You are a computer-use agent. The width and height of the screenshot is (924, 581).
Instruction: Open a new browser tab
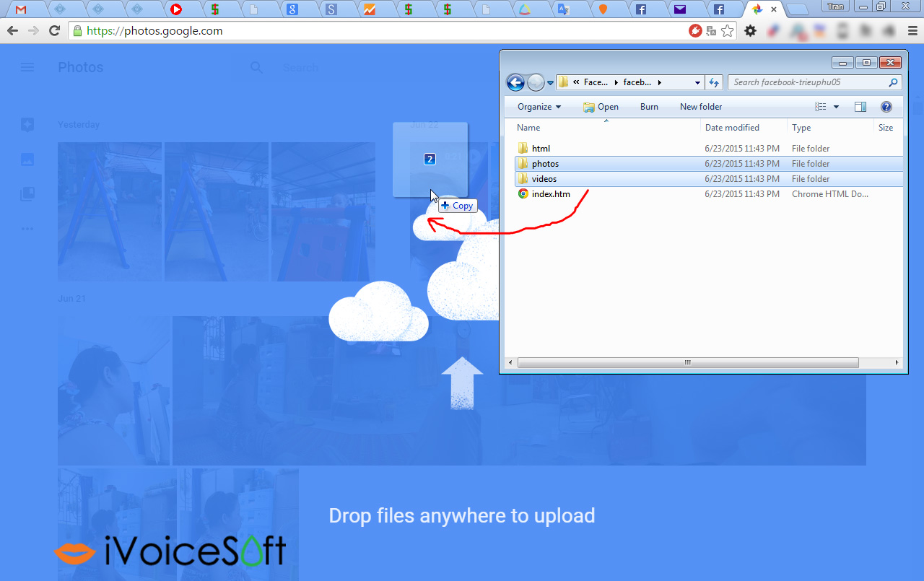797,9
